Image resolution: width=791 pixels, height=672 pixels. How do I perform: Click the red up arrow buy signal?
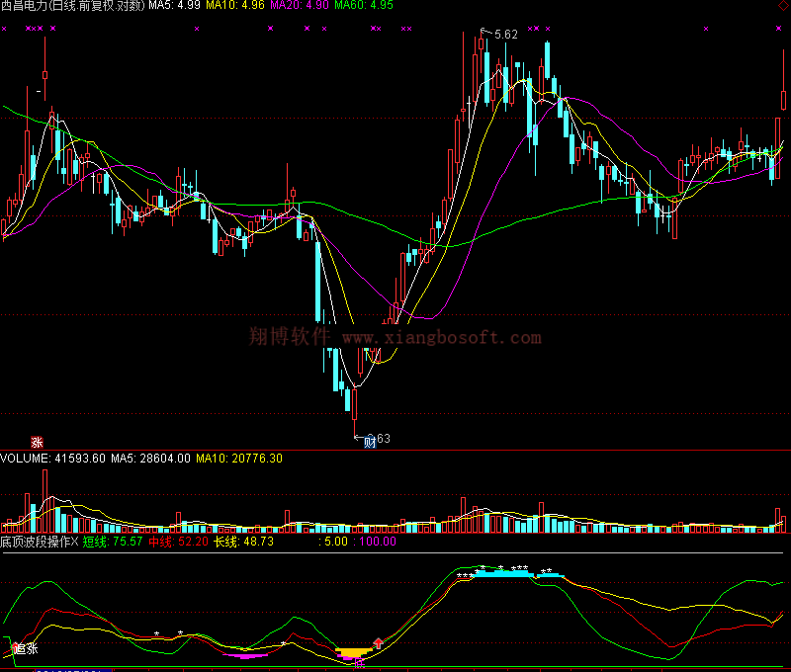pos(378,643)
